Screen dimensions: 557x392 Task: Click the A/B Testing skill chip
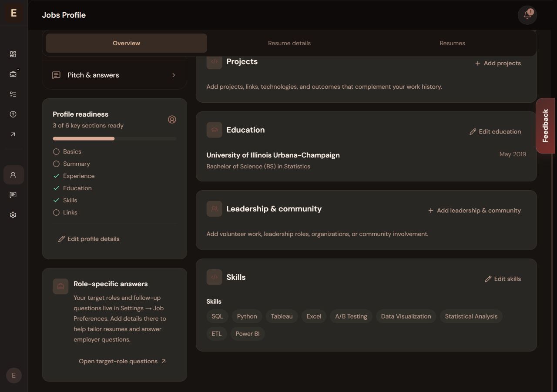[351, 316]
